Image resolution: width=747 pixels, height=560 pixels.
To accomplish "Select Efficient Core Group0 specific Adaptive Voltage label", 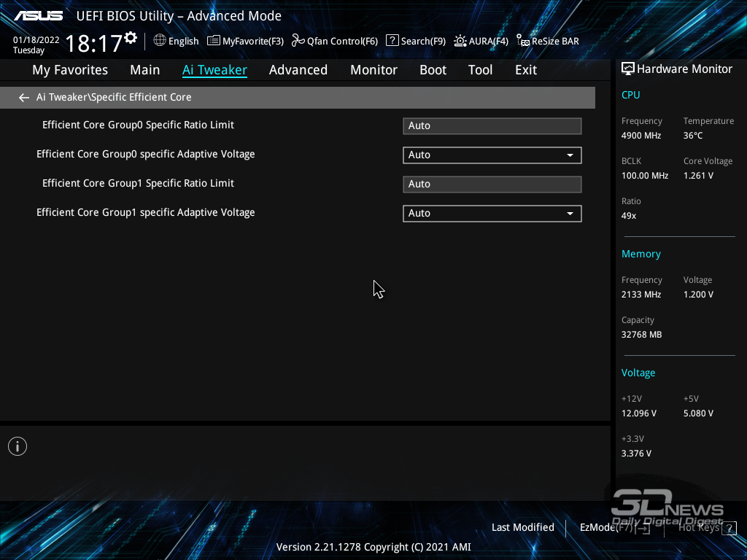I will (x=146, y=155).
